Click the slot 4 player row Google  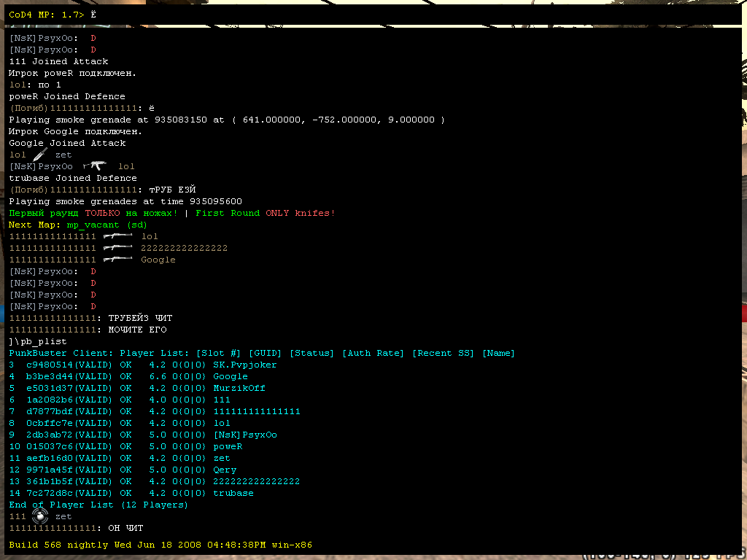click(x=128, y=376)
